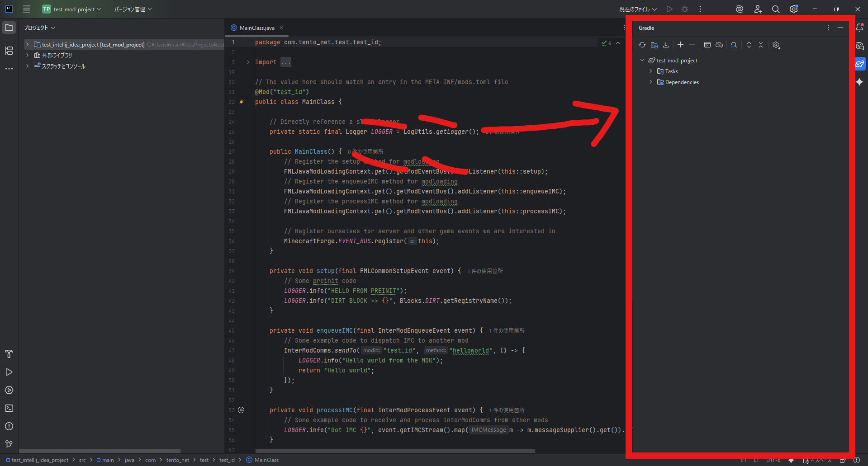Expand the Dependencies node in Gradle tree
This screenshot has height=466, width=868.
(x=651, y=82)
